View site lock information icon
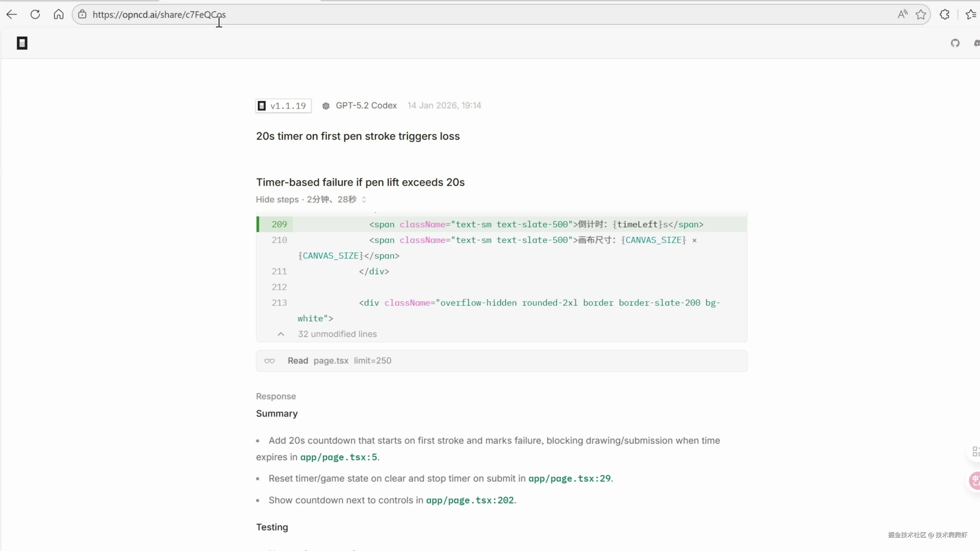The image size is (980, 551). (x=82, y=15)
